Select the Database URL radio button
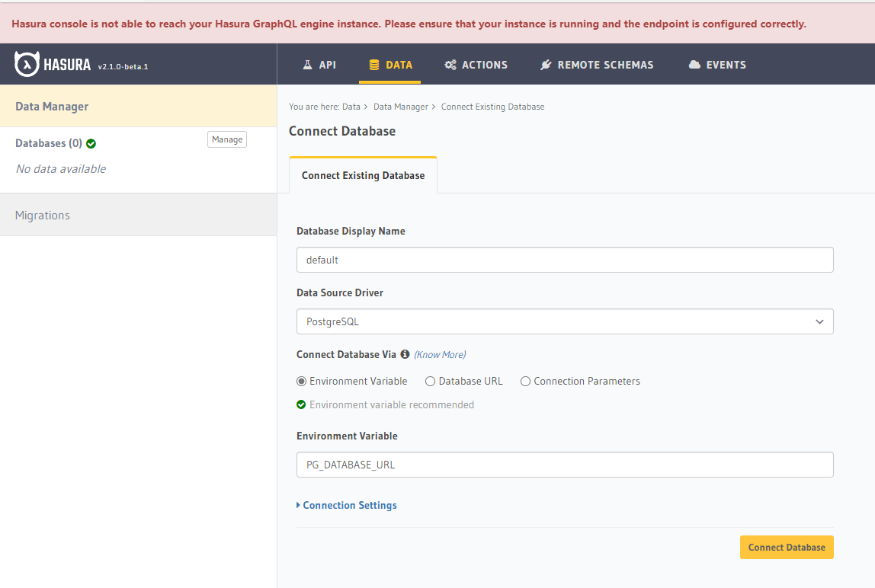The height and width of the screenshot is (588, 875). [430, 381]
